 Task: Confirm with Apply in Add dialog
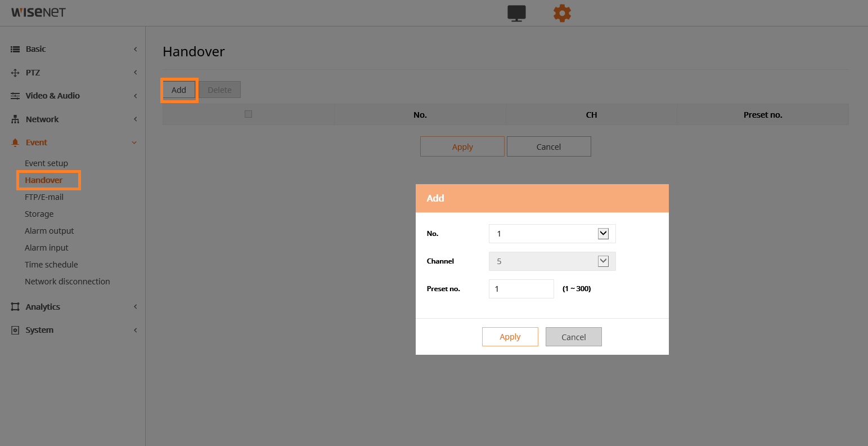(x=510, y=337)
